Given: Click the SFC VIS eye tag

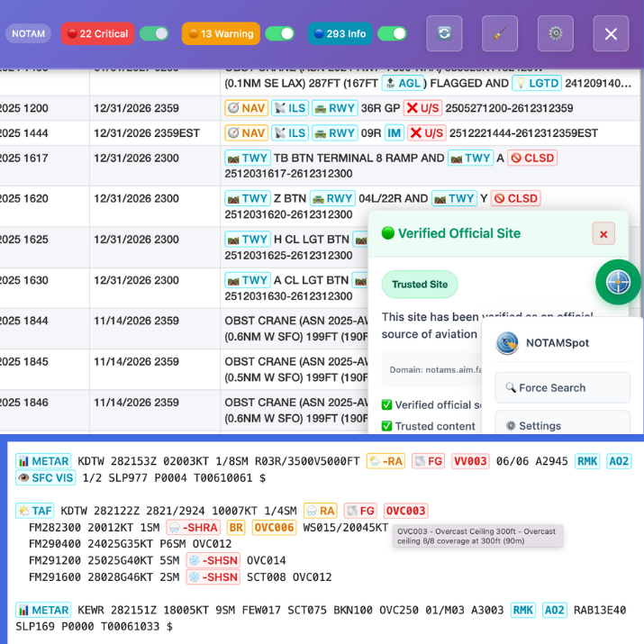Looking at the screenshot, I should (x=46, y=478).
